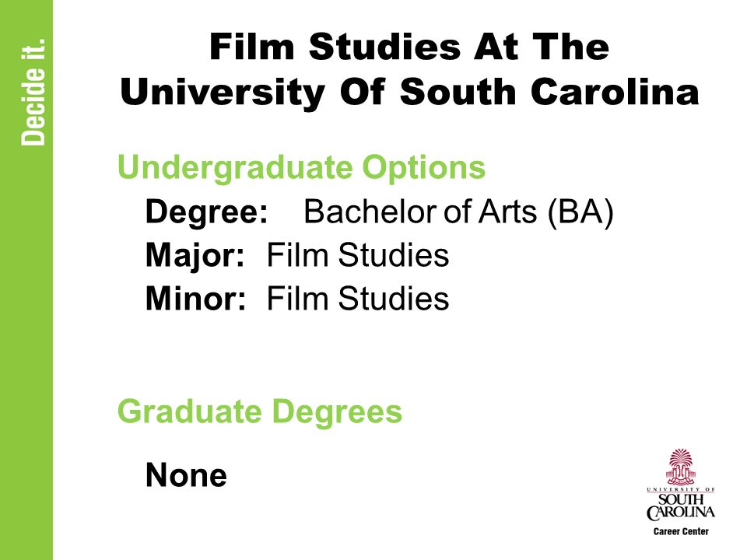
Task: Click the word 'Studies' in the title
Action: (x=384, y=47)
